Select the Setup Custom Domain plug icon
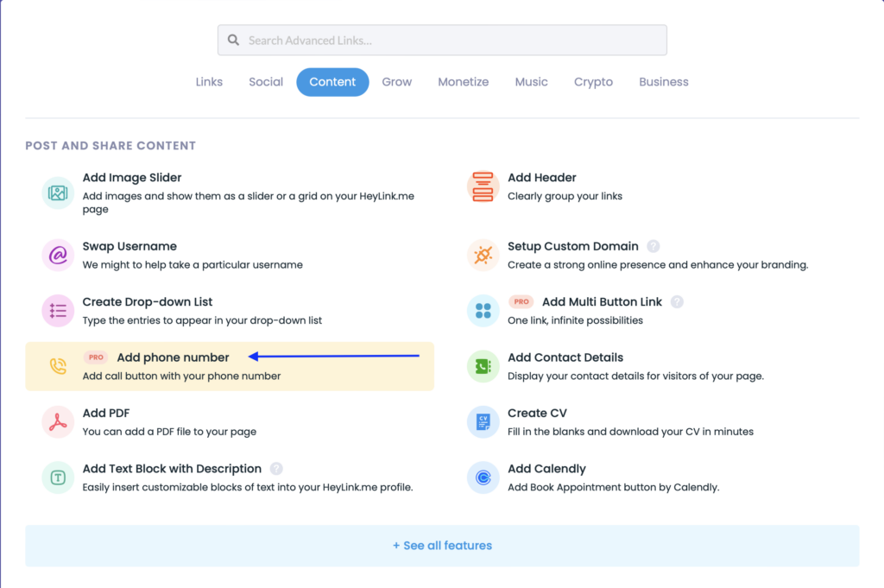Screen dimensions: 884x588 [483, 256]
